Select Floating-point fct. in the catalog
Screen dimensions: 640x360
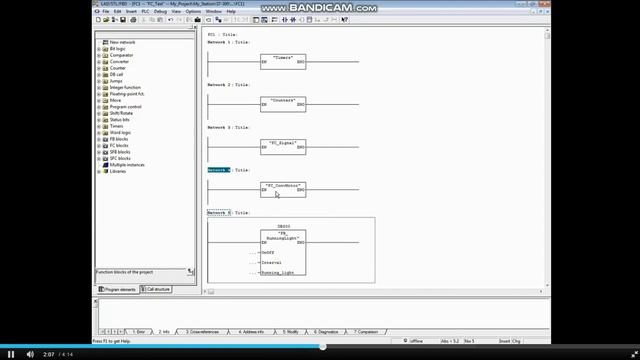(127, 94)
